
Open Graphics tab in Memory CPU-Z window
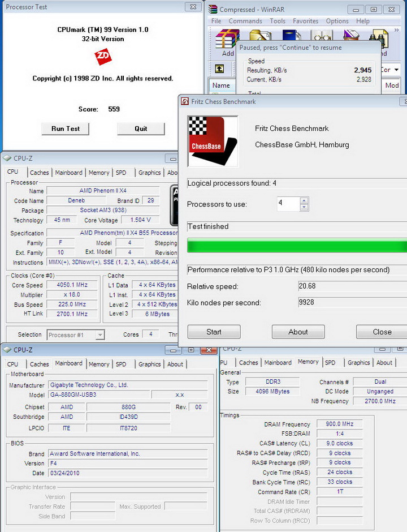click(x=358, y=362)
